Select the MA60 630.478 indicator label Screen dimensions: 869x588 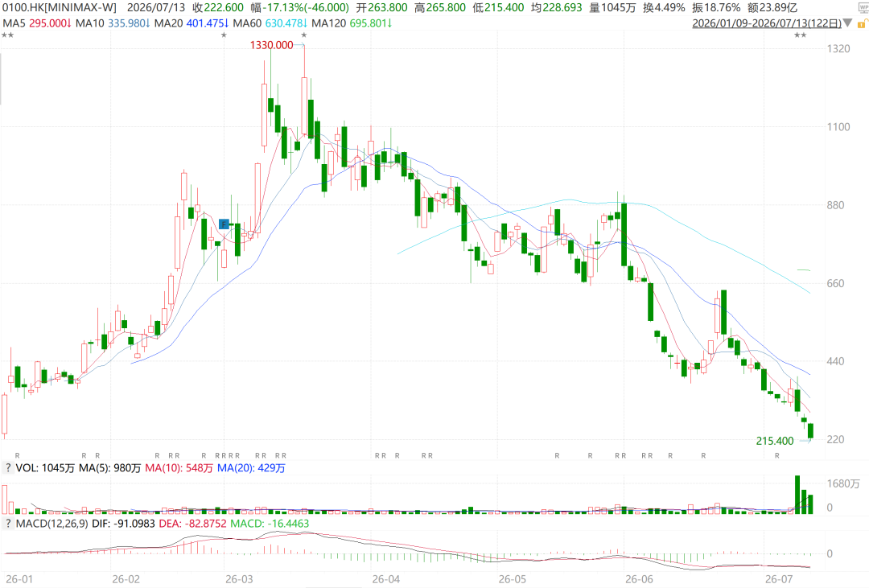click(270, 23)
